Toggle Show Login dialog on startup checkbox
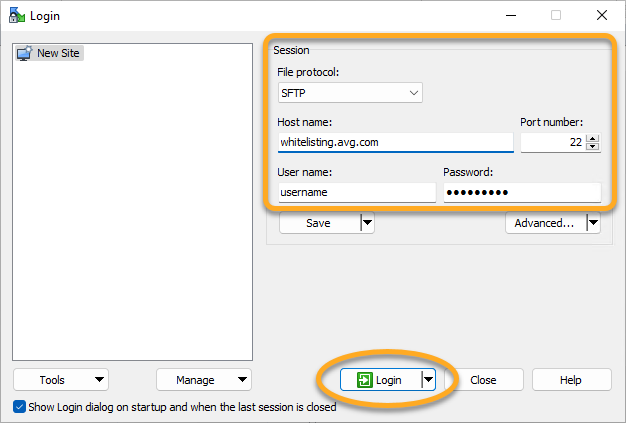The image size is (626, 423). pos(21,407)
